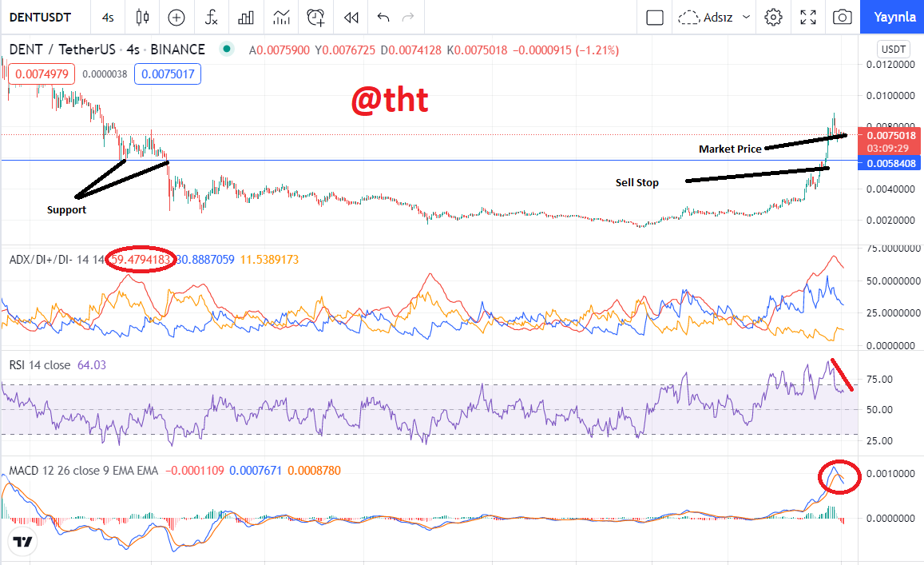Click the layout selection square icon
The image size is (924, 565).
pos(655,17)
